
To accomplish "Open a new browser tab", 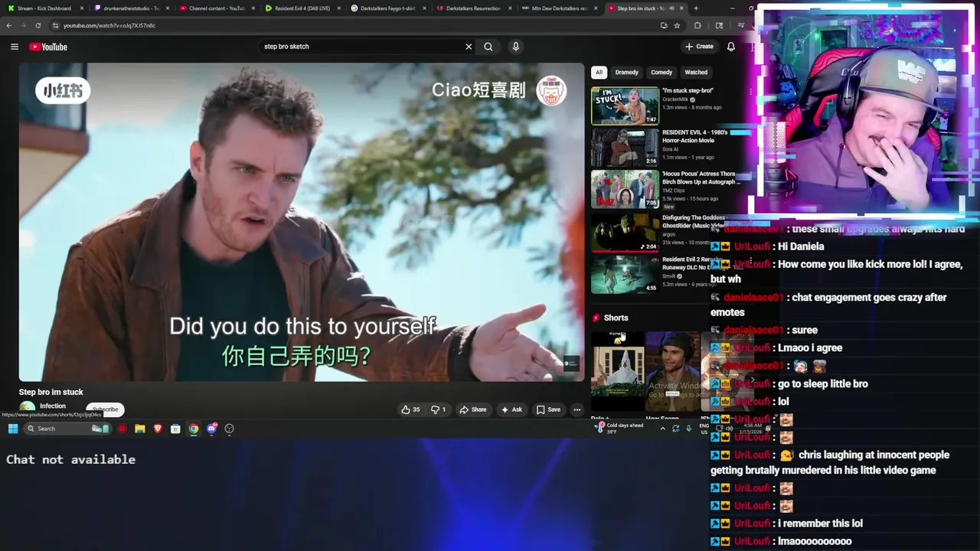I will pyautogui.click(x=696, y=8).
